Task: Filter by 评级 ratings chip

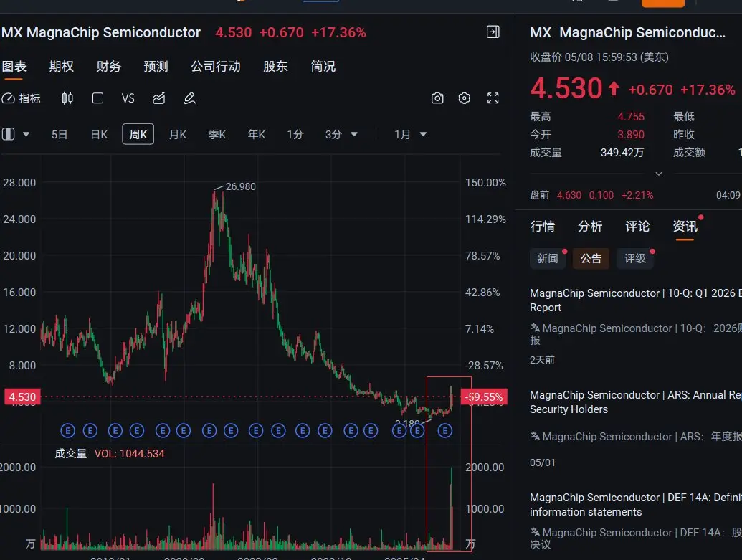Action: [x=635, y=258]
